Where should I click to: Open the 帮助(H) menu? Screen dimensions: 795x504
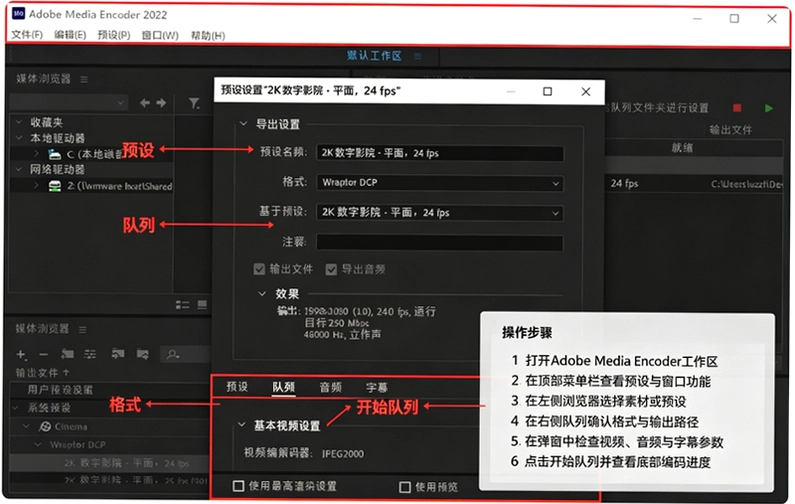tap(208, 35)
